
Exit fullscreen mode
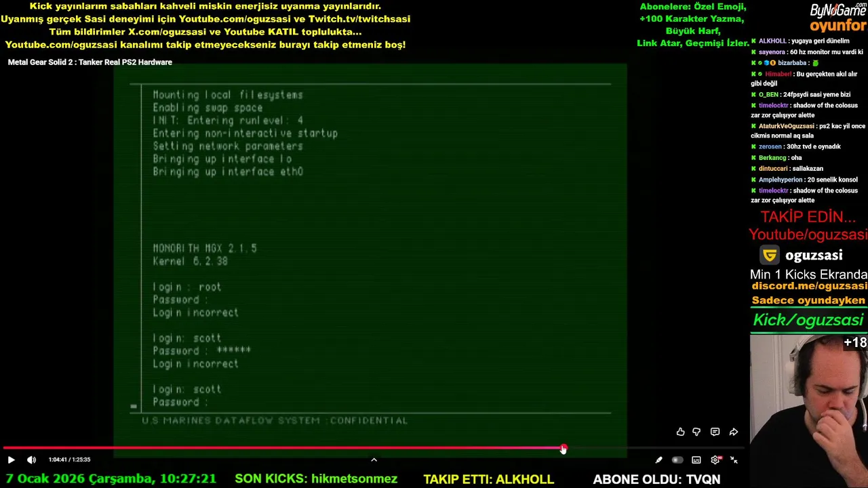(x=734, y=460)
